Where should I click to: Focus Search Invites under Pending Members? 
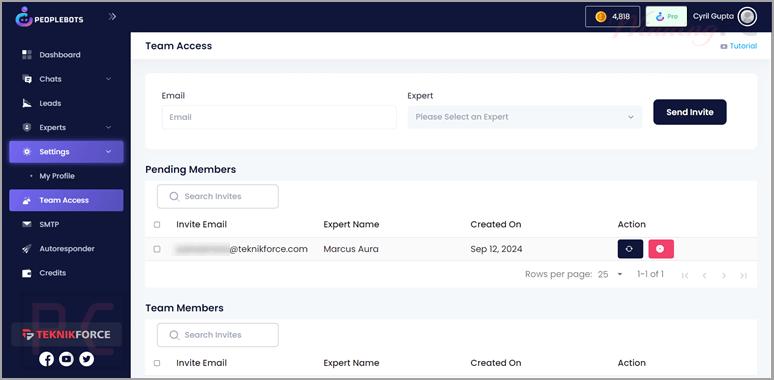tap(218, 196)
